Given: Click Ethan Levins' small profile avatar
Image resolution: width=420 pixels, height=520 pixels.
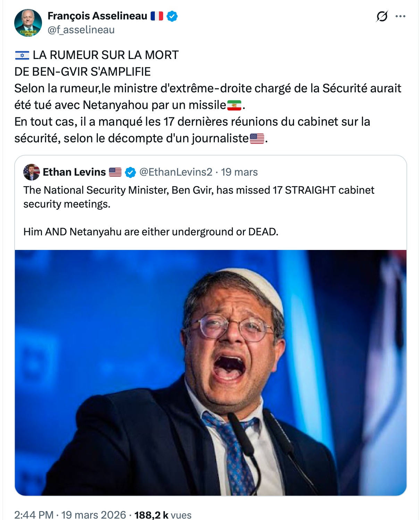Looking at the screenshot, I should (32, 172).
